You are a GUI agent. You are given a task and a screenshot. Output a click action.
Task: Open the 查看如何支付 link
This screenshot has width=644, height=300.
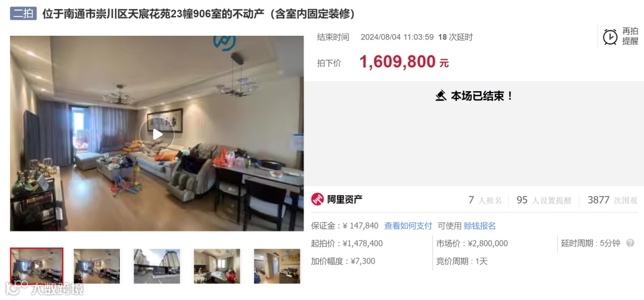(408, 225)
